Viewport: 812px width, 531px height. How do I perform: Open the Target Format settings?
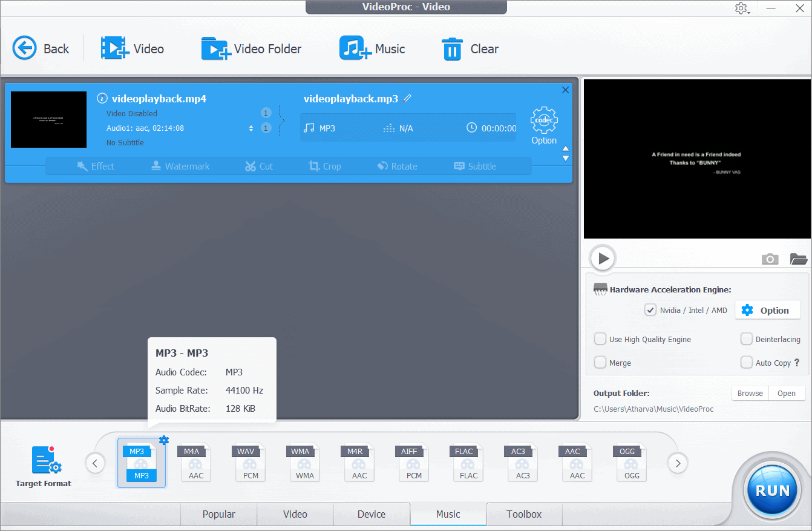(44, 467)
